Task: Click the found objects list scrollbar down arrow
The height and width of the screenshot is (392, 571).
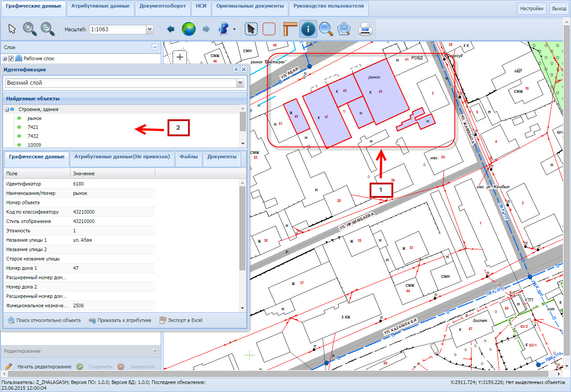Action: (x=243, y=144)
